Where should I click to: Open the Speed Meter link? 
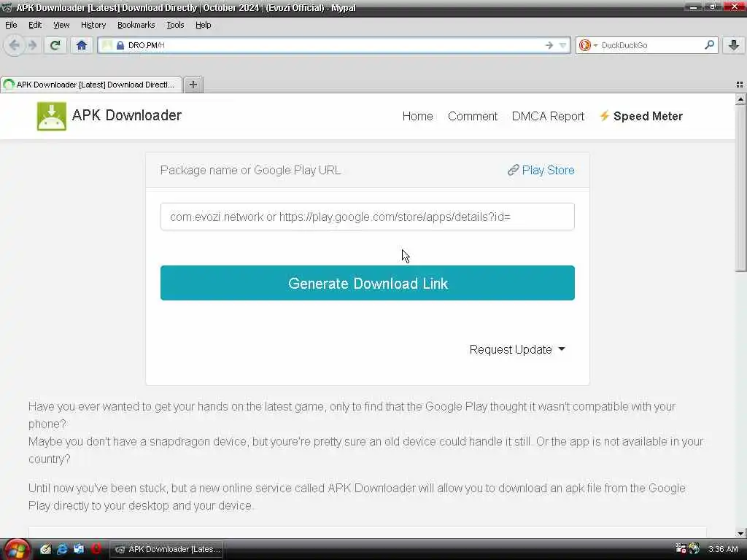click(648, 116)
